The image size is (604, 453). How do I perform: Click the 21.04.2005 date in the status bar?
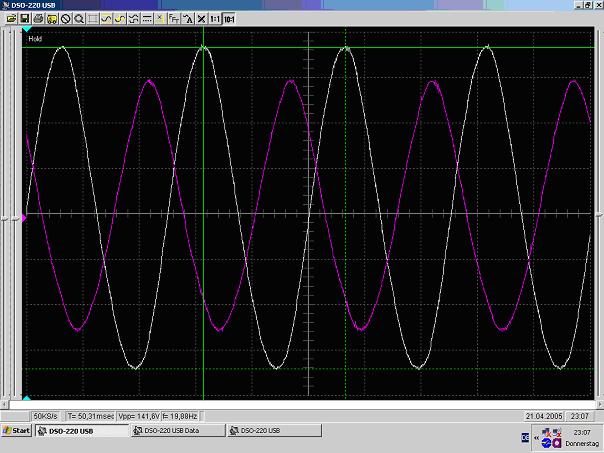pos(544,416)
